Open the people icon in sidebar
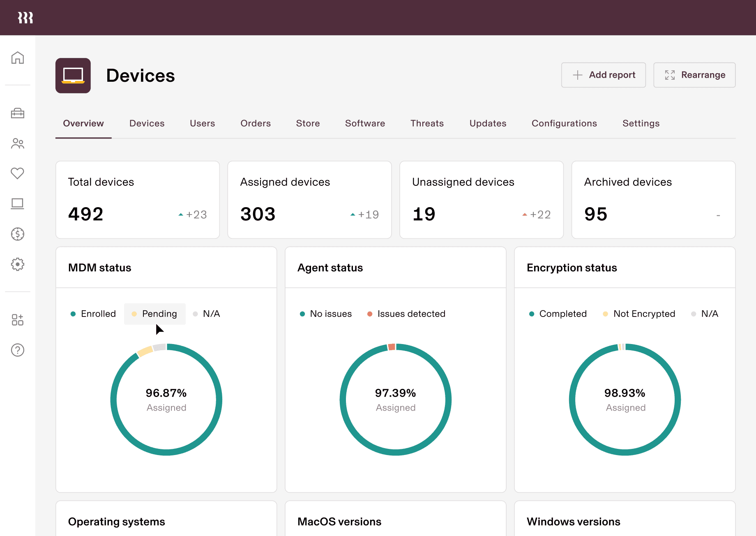Screen dimensions: 756x536 [x=18, y=143]
